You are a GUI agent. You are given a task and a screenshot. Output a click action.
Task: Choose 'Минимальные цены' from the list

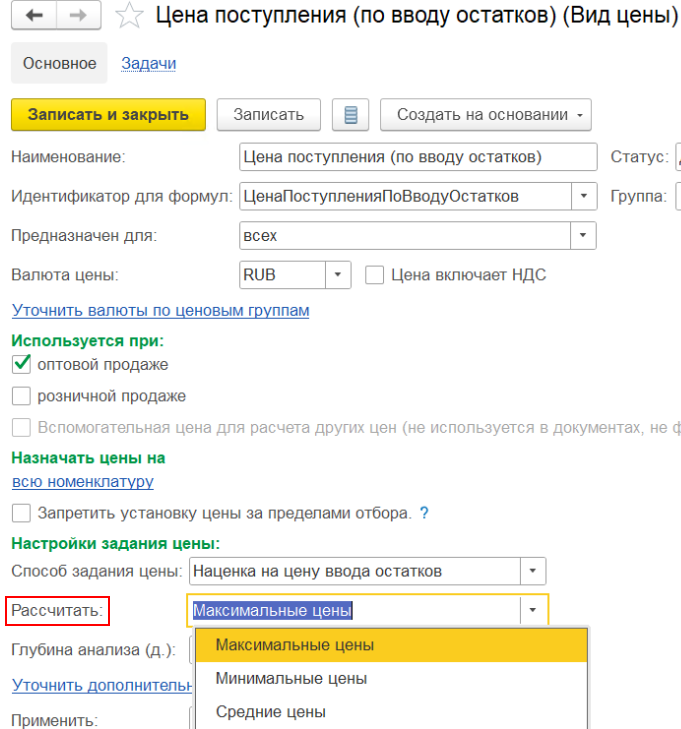tap(291, 678)
